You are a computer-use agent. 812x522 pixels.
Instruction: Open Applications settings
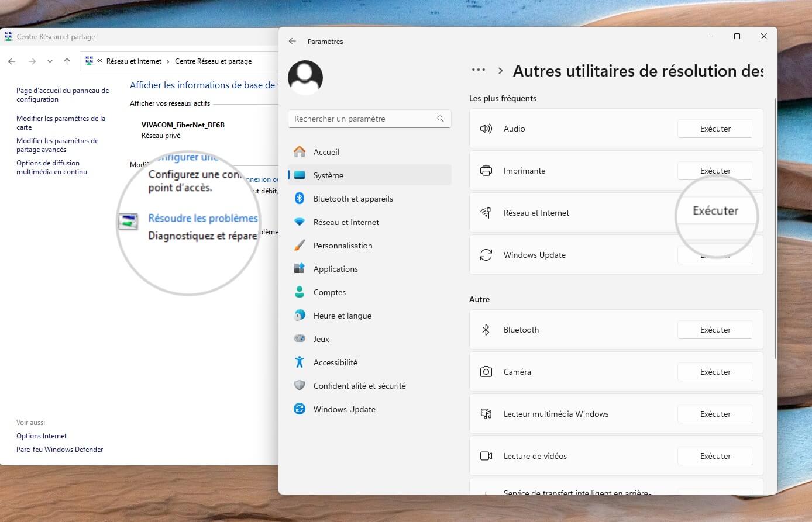[x=370, y=269]
